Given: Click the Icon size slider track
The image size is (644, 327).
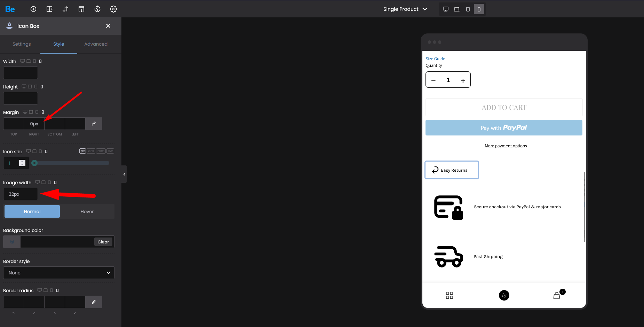Looking at the screenshot, I should coord(70,163).
